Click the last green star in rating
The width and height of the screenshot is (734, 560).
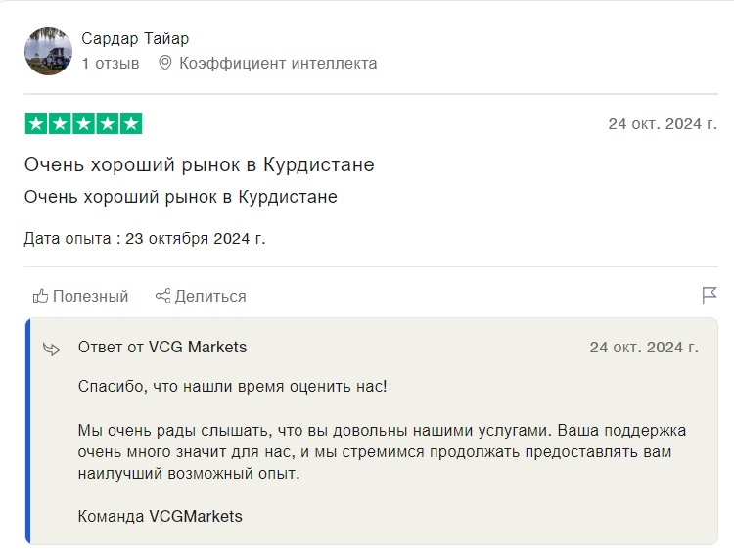pyautogui.click(x=131, y=124)
